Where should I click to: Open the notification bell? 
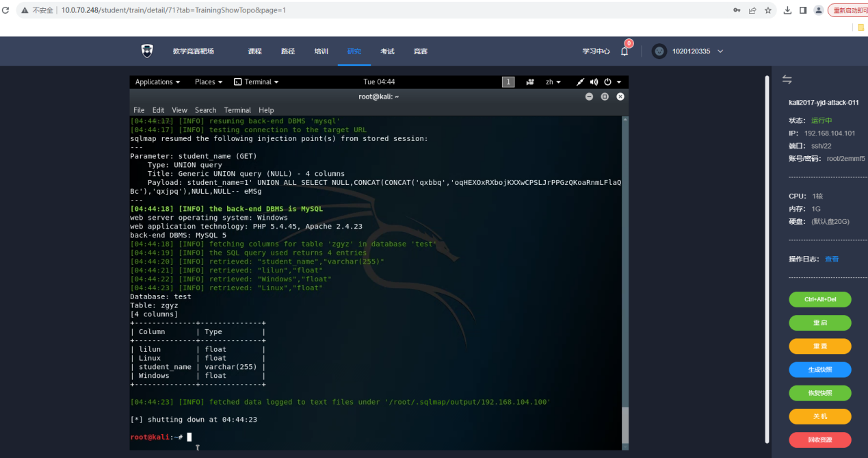[x=624, y=51]
